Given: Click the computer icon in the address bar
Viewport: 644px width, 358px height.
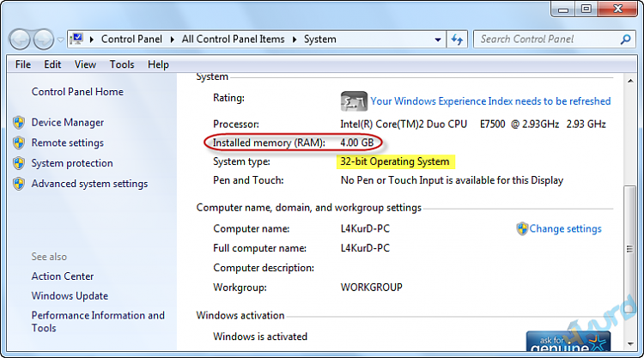Looking at the screenshot, I should click(x=76, y=39).
